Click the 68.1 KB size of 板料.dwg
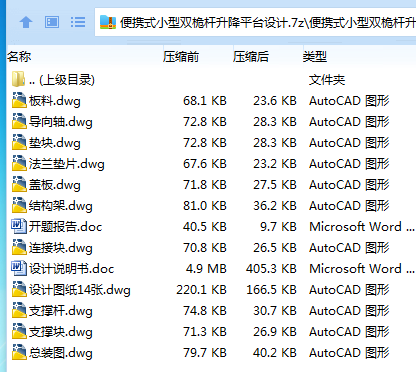Screen dimensions: 416x372 (205, 101)
